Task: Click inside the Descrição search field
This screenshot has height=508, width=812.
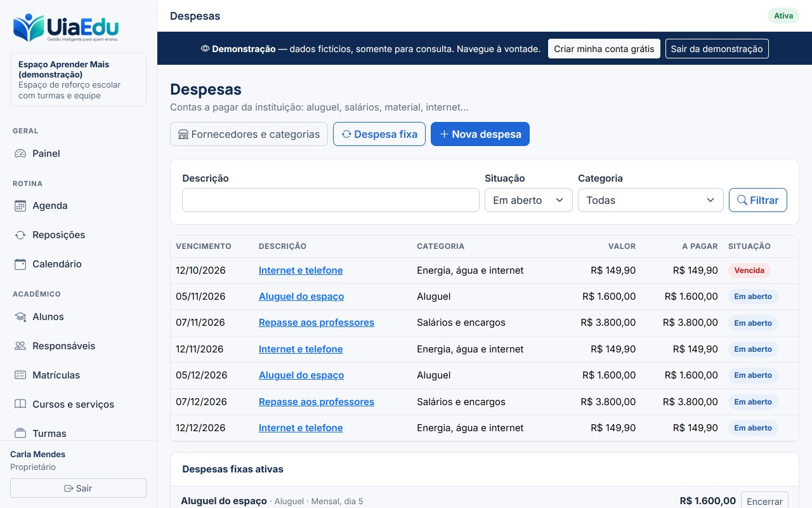Action: (331, 200)
